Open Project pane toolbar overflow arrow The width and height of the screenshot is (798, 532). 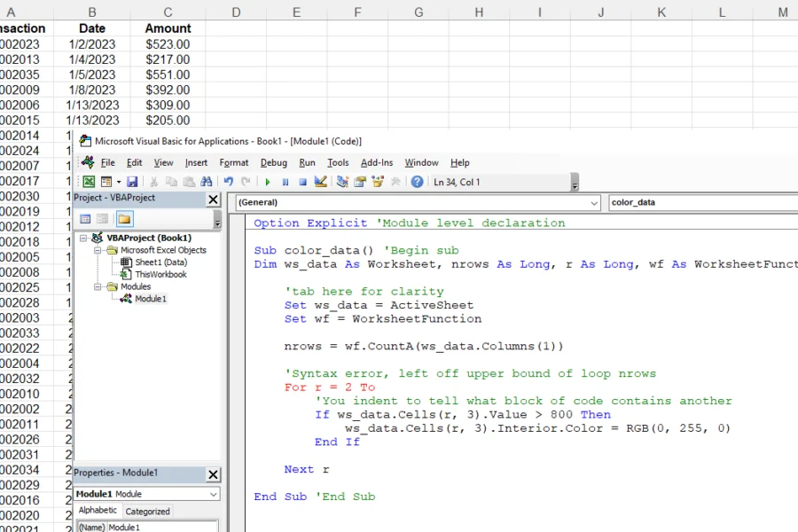point(217,221)
